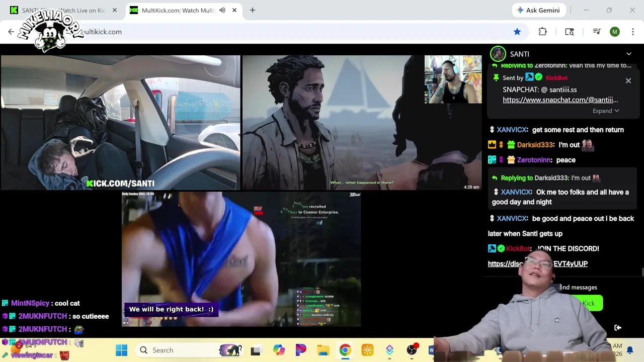644x362 pixels.
Task: Open the Windows Start menu
Action: 121,350
